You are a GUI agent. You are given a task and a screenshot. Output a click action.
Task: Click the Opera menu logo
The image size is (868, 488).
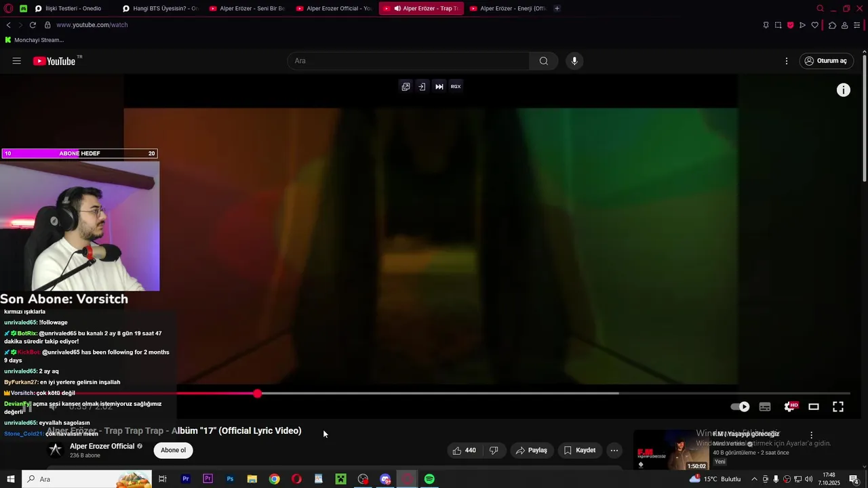[8, 8]
